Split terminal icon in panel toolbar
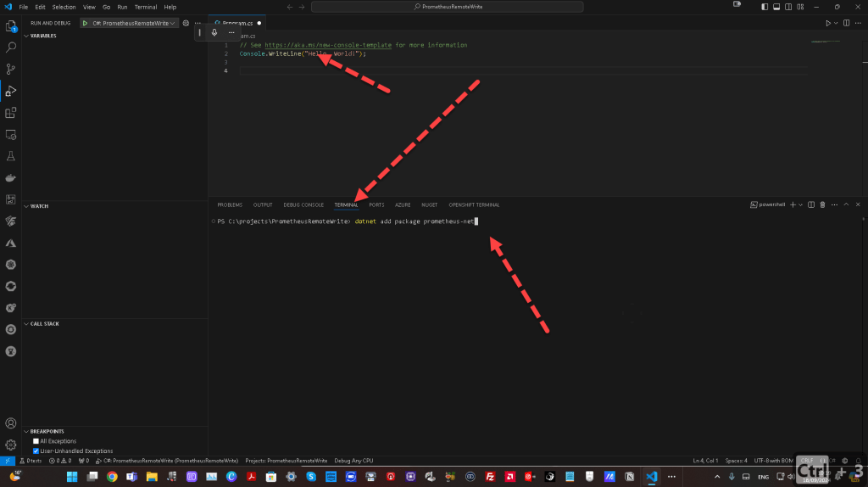Viewport: 868px width, 487px height. [811, 205]
